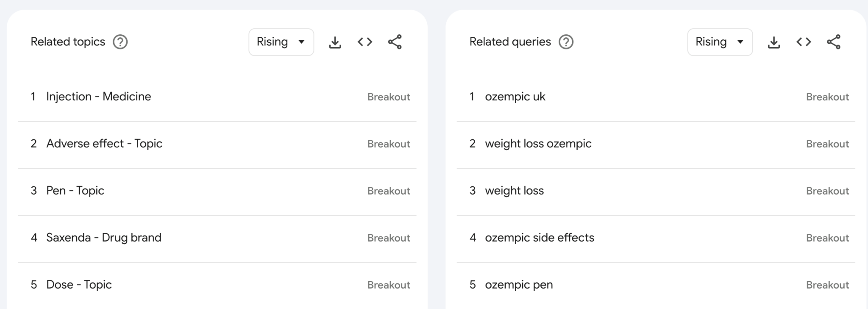The height and width of the screenshot is (309, 868).
Task: Click the Dose - Topic entry
Action: click(x=79, y=284)
